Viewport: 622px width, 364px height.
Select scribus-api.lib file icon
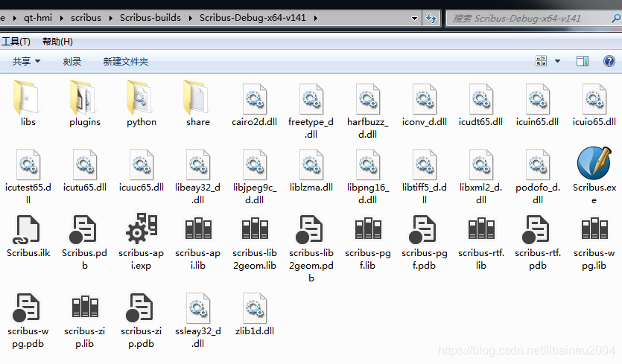(198, 229)
